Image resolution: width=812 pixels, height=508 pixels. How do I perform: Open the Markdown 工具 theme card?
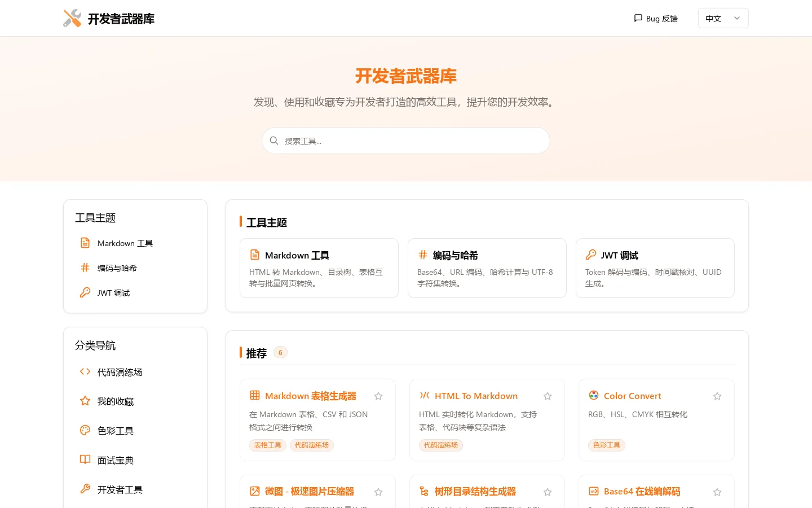[x=319, y=268]
